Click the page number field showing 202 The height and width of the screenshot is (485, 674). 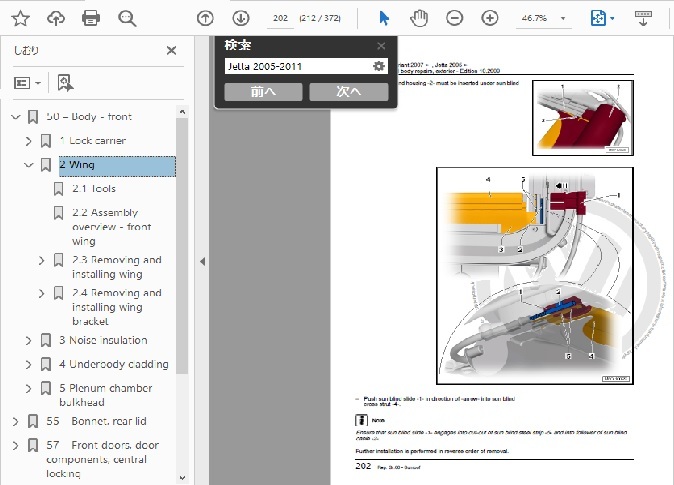280,18
